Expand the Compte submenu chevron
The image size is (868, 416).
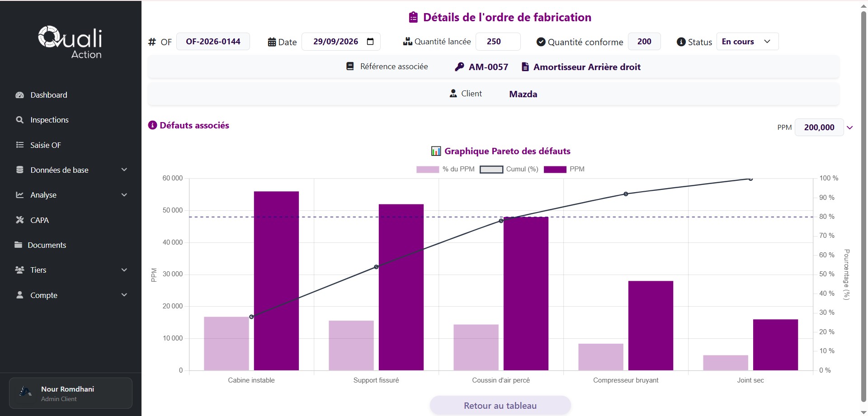pos(124,295)
